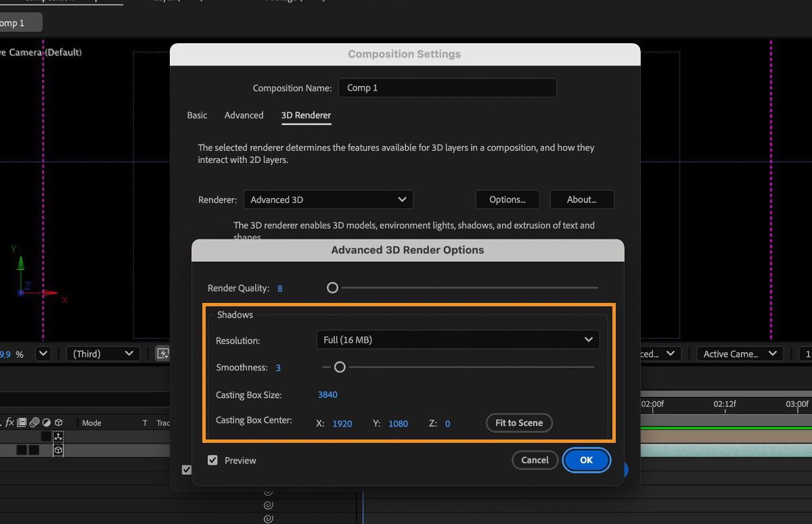Click the Composition Name text field
The height and width of the screenshot is (524, 812).
coord(447,88)
